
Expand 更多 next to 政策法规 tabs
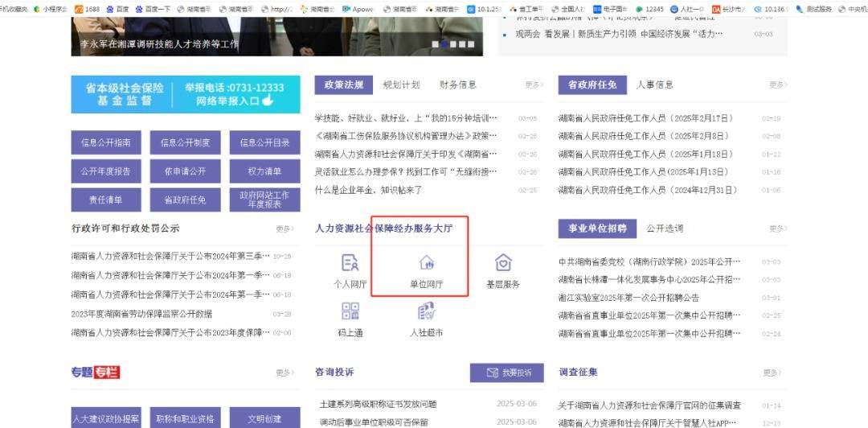click(x=534, y=84)
